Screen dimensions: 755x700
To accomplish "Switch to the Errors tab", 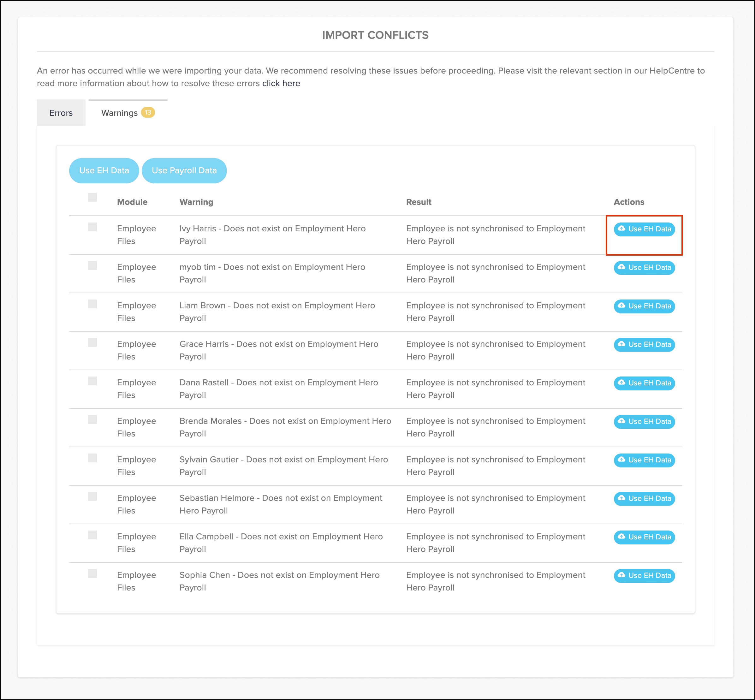I will [61, 113].
